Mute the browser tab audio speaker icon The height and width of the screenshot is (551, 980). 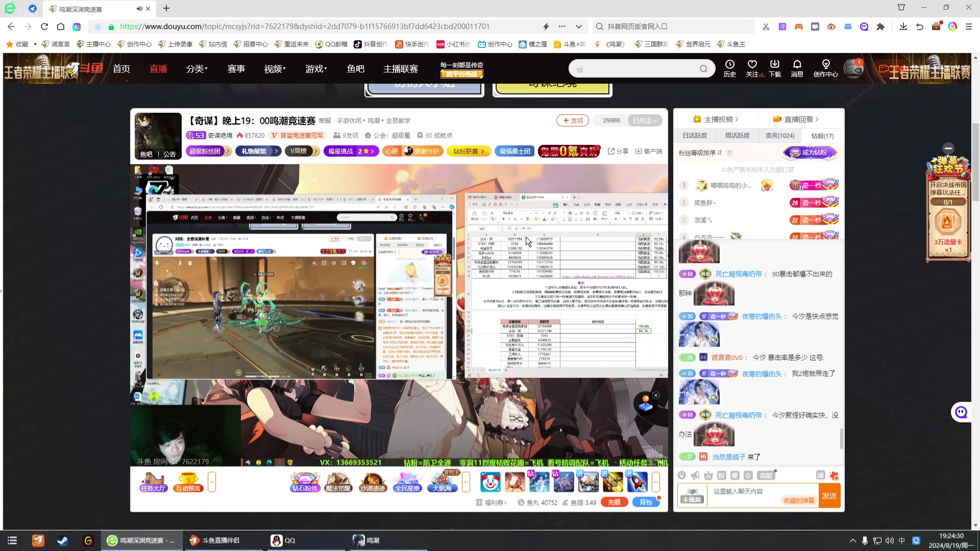139,9
